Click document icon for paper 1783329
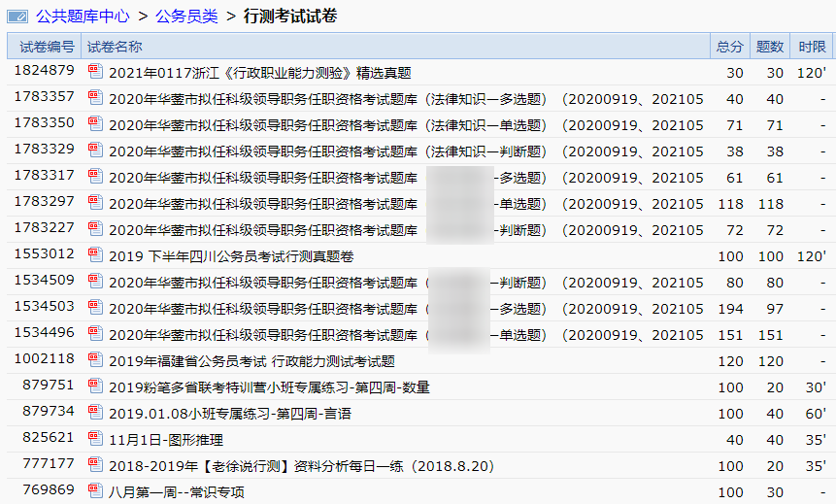The height and width of the screenshot is (504, 836). (95, 150)
